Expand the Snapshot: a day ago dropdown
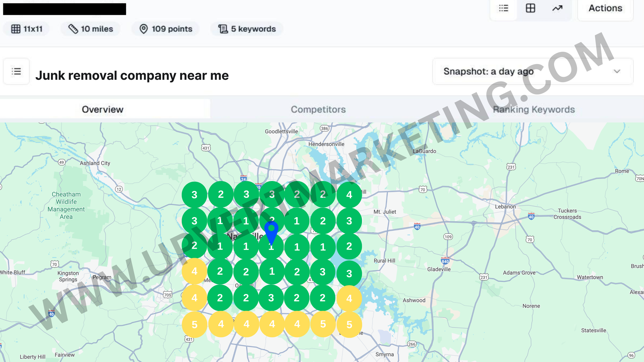644x362 pixels. click(x=533, y=71)
